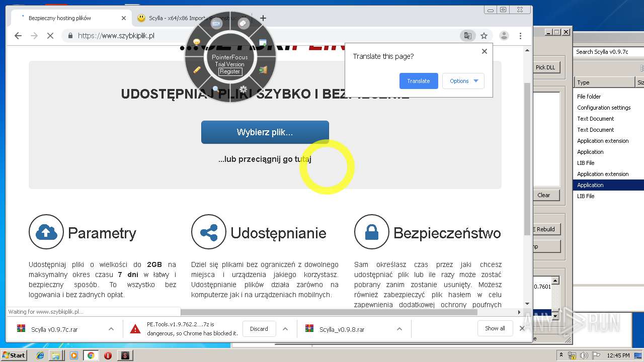Click the Opera taskbar icon
Image resolution: width=644 pixels, height=362 pixels.
108,355
